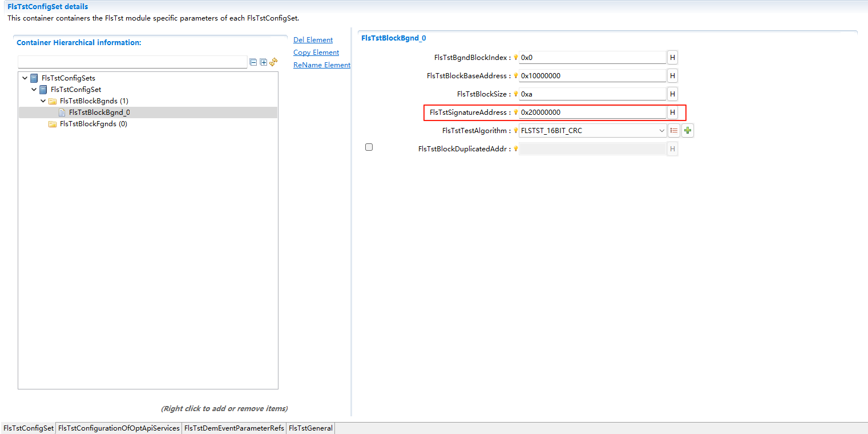Switch to the FlsTstGeneral tab
Image resolution: width=868 pixels, height=434 pixels.
[310, 428]
